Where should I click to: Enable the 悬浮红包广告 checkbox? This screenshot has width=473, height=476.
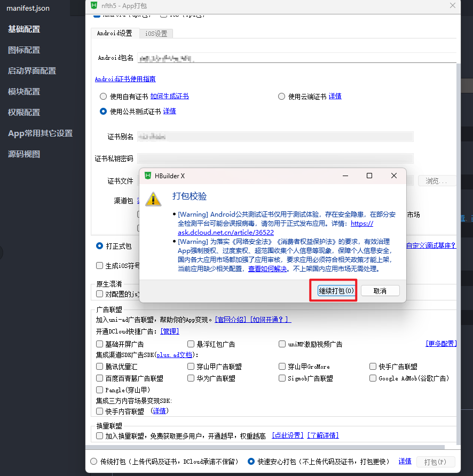tap(191, 344)
